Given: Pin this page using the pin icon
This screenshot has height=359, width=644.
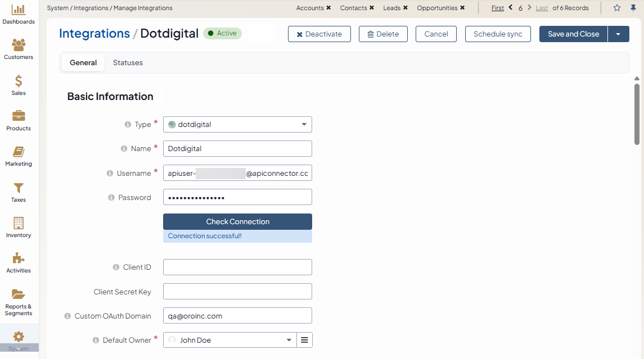Looking at the screenshot, I should coord(633,8).
